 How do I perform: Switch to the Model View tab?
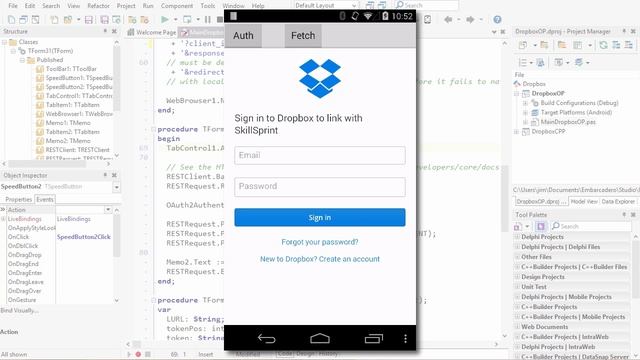tap(584, 201)
